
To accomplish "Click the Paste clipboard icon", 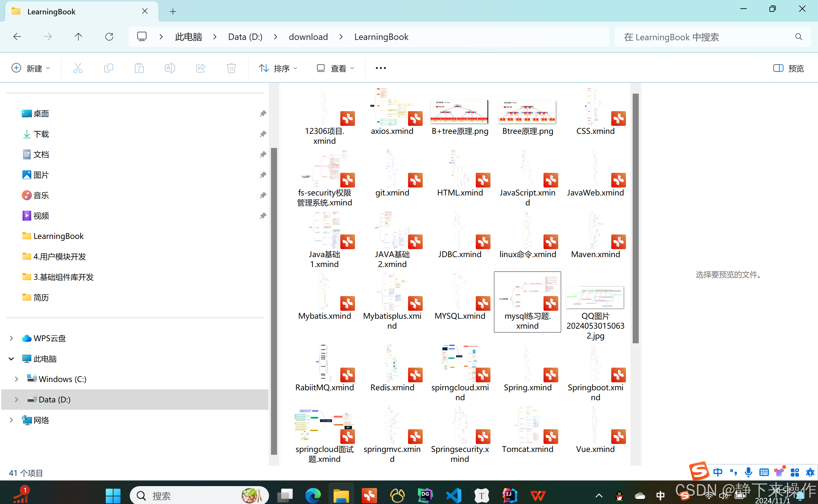I will coord(139,68).
